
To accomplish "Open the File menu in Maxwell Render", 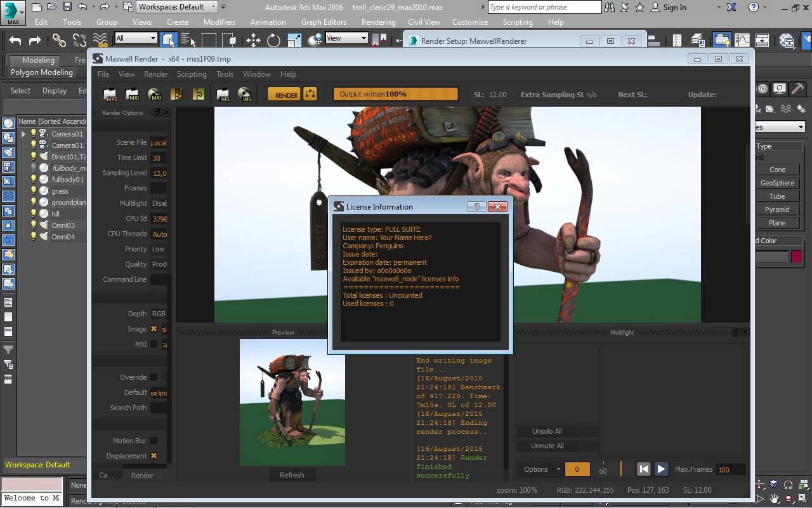I will click(103, 74).
